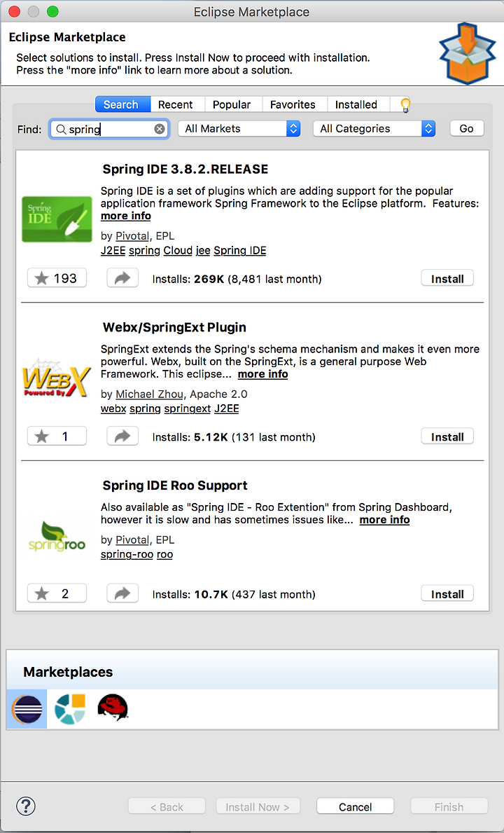Click the Go button
504x833 pixels.
coord(467,129)
